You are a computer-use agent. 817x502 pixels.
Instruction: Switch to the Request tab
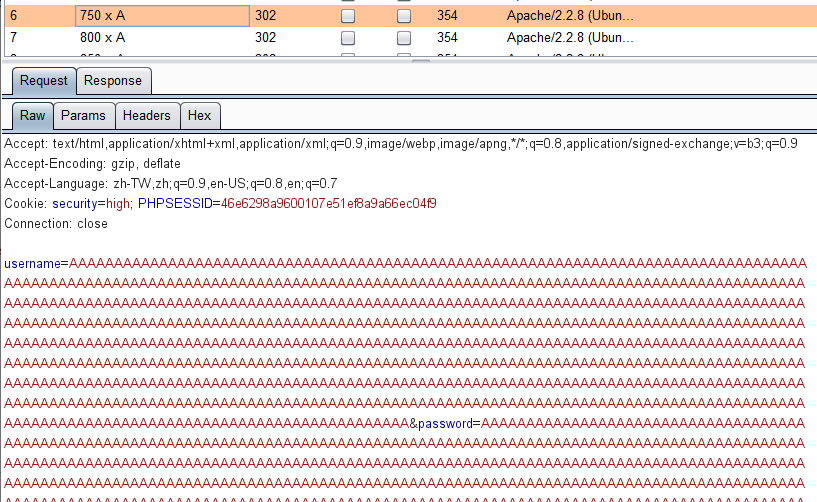click(44, 81)
